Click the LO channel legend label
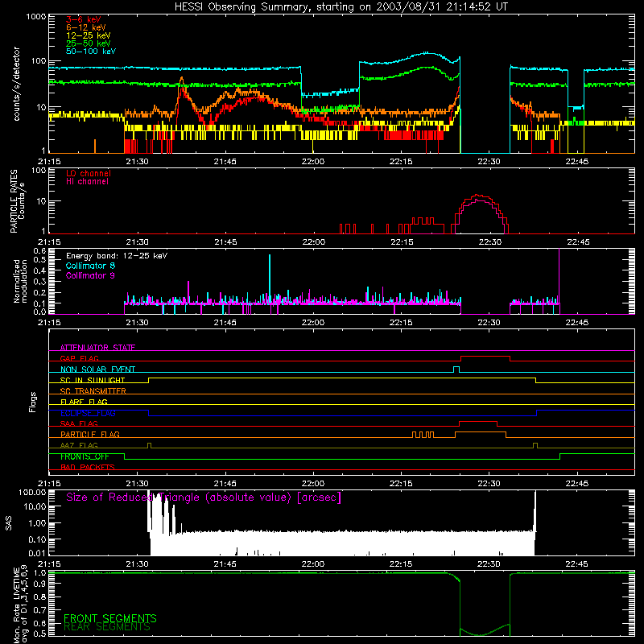Image resolution: width=644 pixels, height=644 pixels. [x=89, y=173]
